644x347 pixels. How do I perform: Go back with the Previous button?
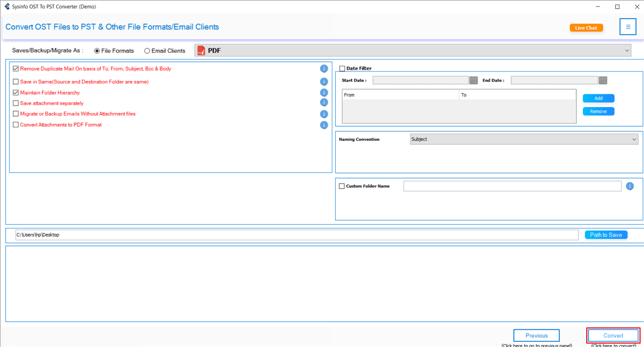pos(536,336)
